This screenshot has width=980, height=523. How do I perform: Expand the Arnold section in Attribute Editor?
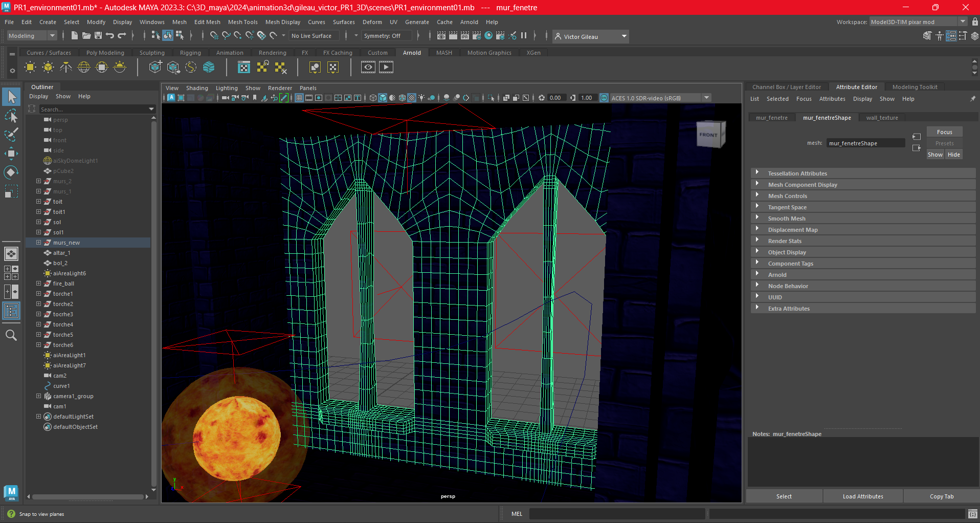863,275
